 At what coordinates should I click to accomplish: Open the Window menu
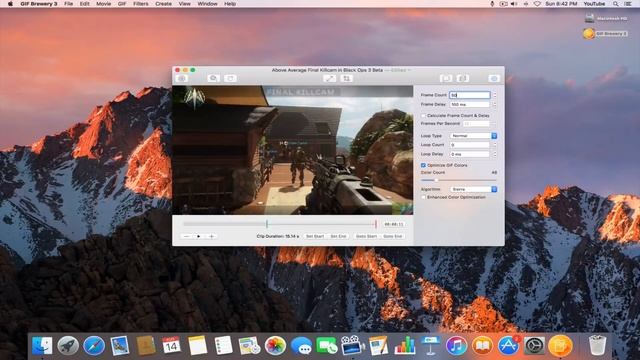(x=207, y=4)
